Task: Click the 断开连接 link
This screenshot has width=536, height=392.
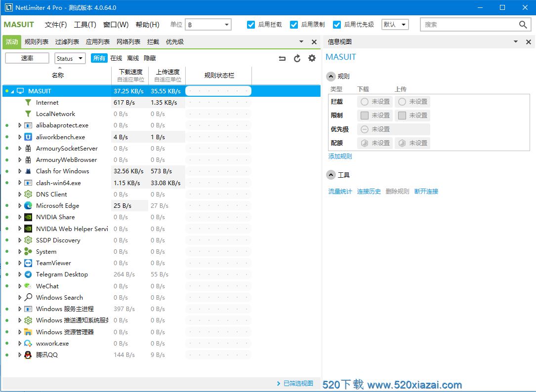Action: pyautogui.click(x=426, y=192)
